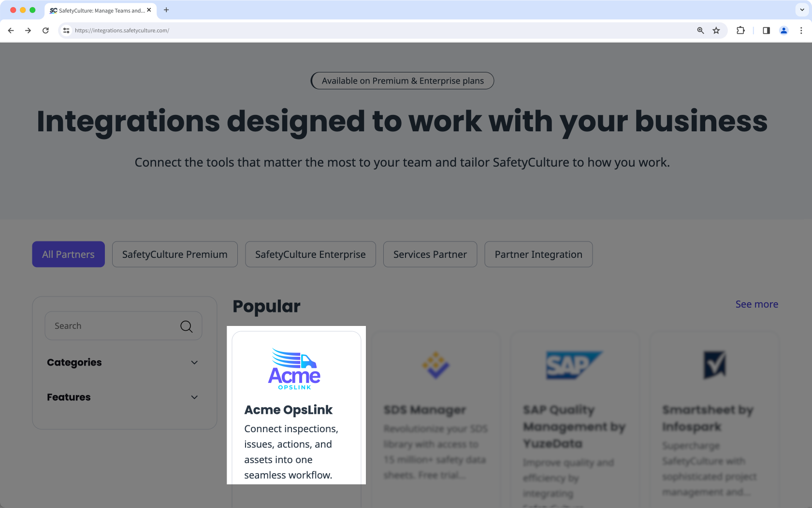Image resolution: width=812 pixels, height=508 pixels.
Task: Open the Chrome three-dot menu
Action: point(801,30)
